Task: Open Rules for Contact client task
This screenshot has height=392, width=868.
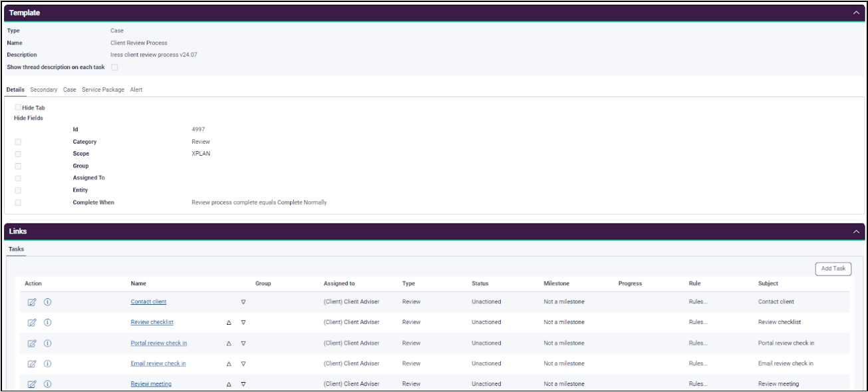Action: [x=698, y=302]
